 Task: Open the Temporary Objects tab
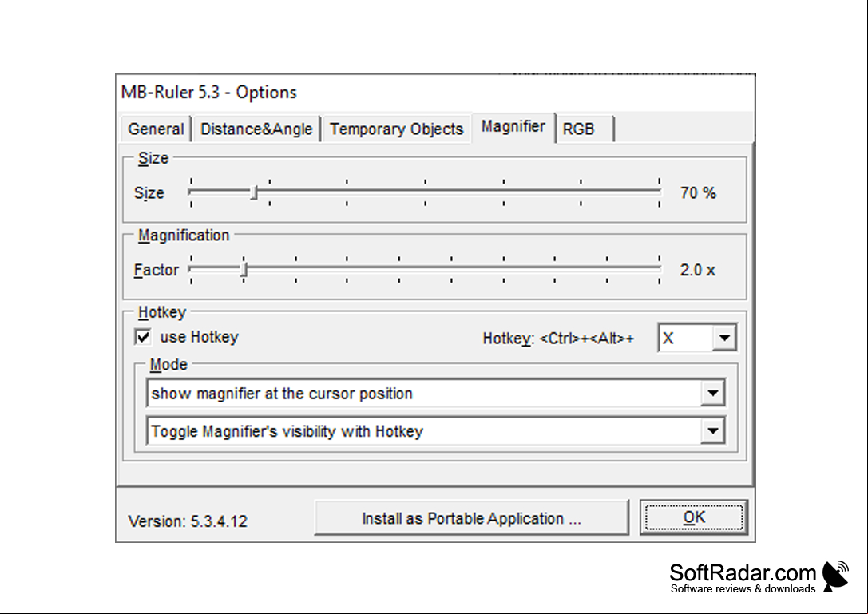[396, 129]
